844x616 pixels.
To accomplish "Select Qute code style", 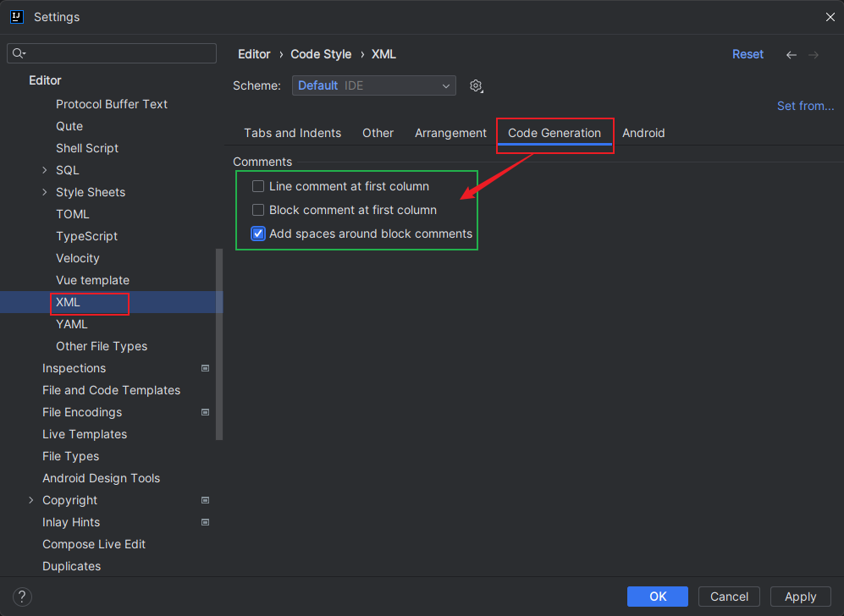I will (x=69, y=126).
